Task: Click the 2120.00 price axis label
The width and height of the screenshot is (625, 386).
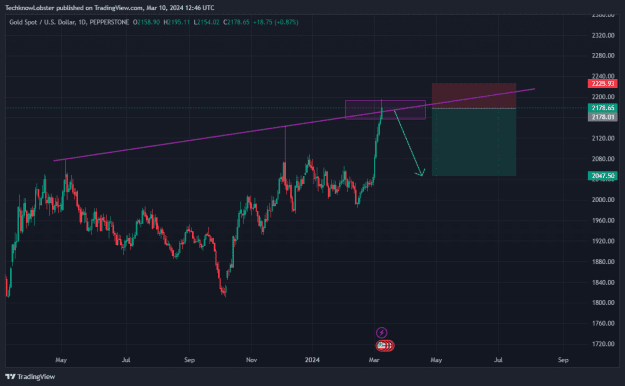Action: (603, 138)
